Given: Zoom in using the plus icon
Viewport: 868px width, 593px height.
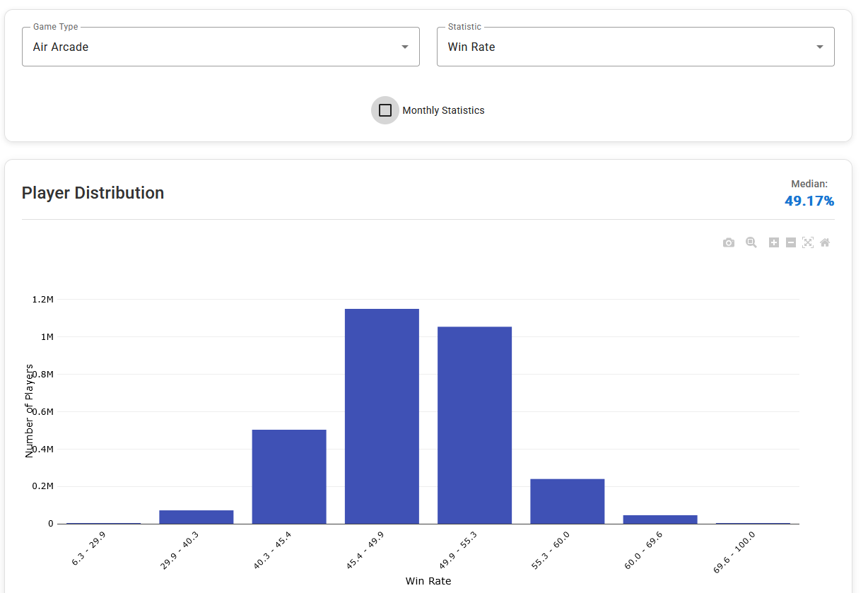Looking at the screenshot, I should (774, 242).
